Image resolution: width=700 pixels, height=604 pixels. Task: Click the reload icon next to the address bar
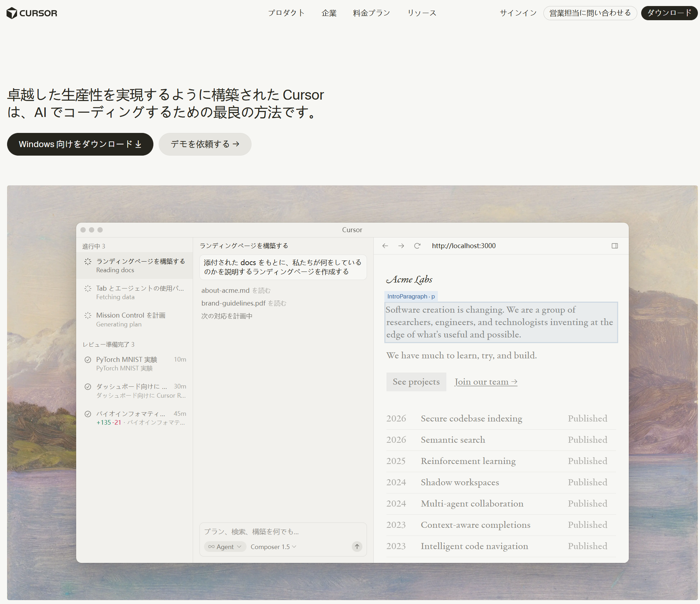417,246
